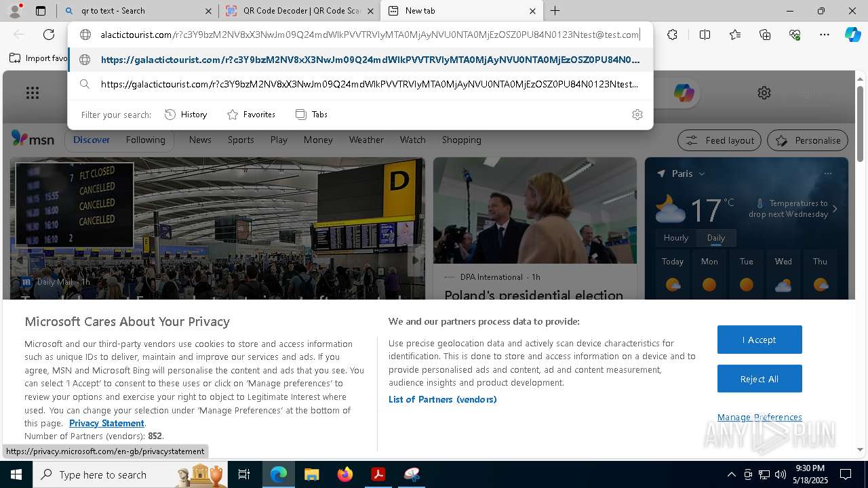Open Browser essentials heart icon

click(795, 35)
